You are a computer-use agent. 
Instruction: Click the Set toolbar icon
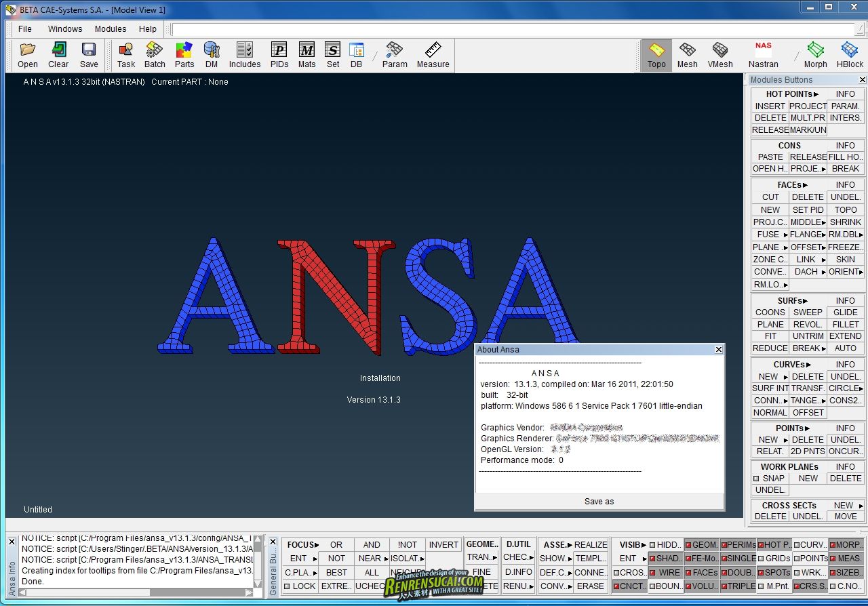tap(333, 56)
